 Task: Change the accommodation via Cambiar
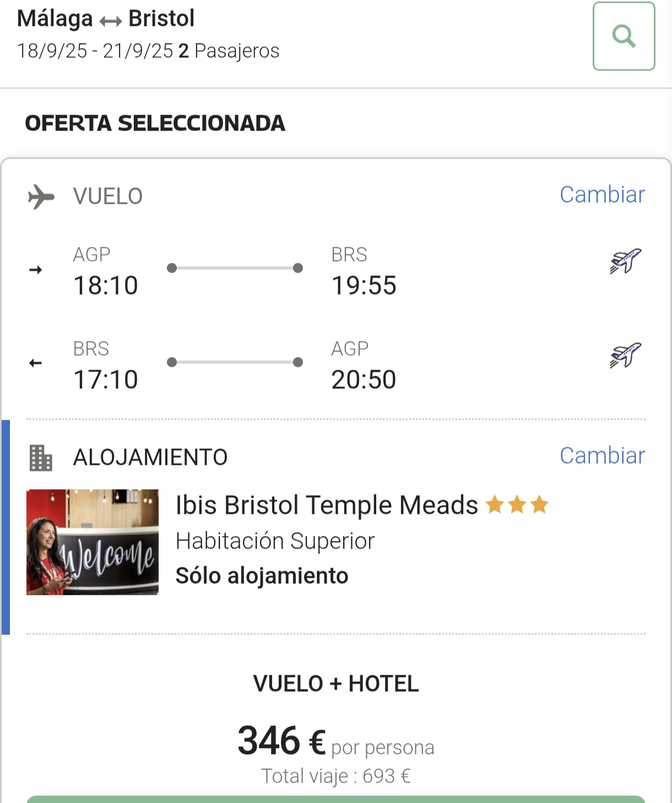pos(602,455)
